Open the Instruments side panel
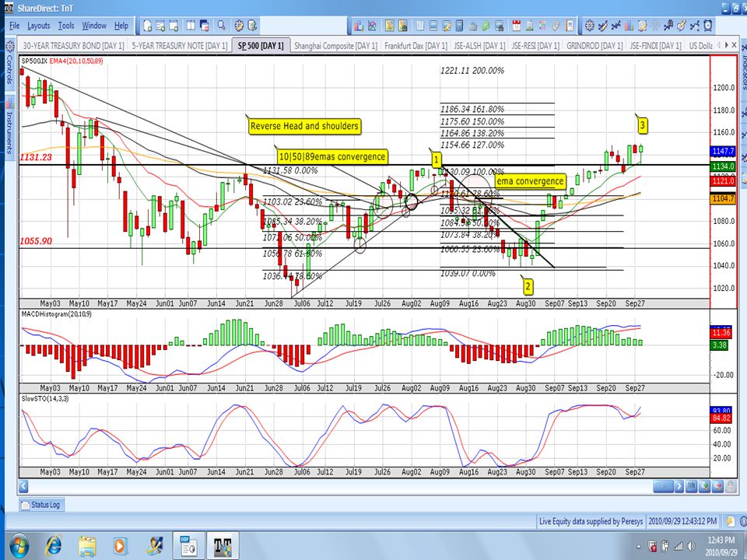Image resolution: width=747 pixels, height=560 pixels. tap(9, 126)
